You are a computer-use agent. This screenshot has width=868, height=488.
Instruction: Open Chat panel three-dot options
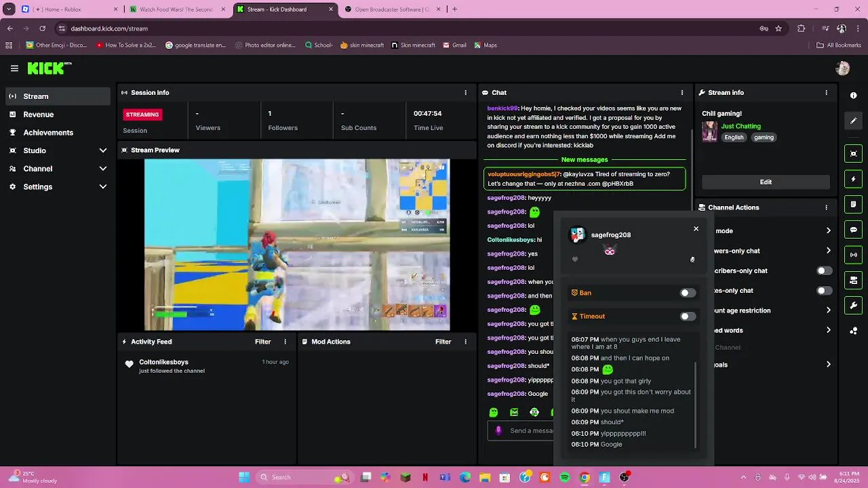point(682,93)
